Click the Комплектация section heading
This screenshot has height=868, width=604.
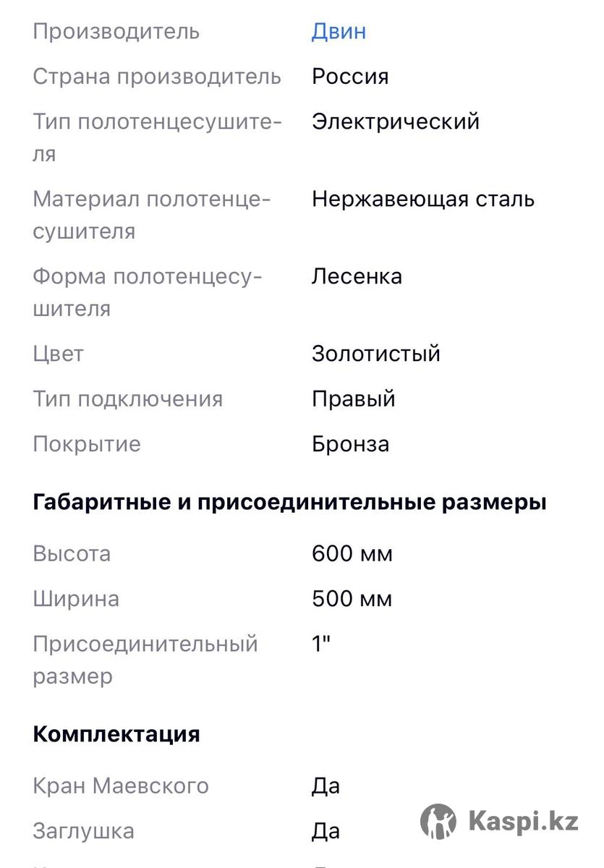point(116,733)
